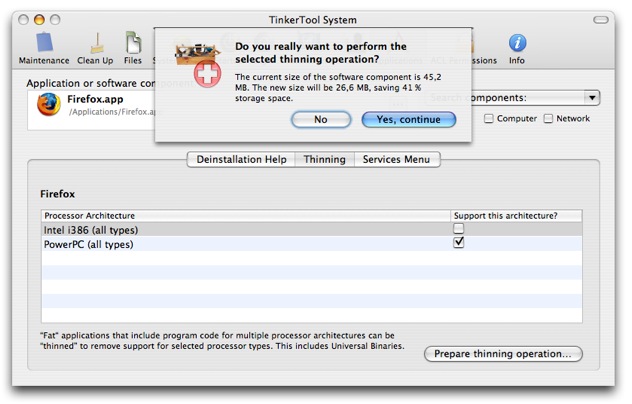Image resolution: width=632 pixels, height=404 pixels.
Task: Open the Files toolbar pane
Action: tap(133, 48)
